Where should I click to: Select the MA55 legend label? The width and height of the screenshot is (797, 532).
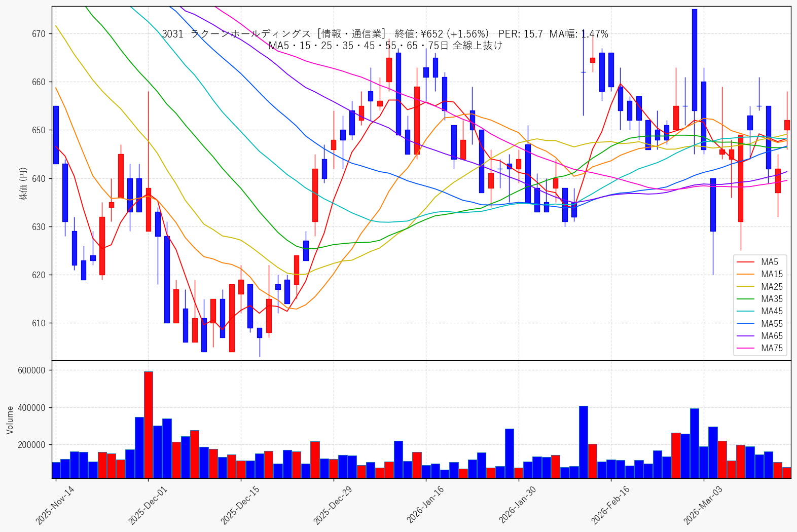(772, 324)
